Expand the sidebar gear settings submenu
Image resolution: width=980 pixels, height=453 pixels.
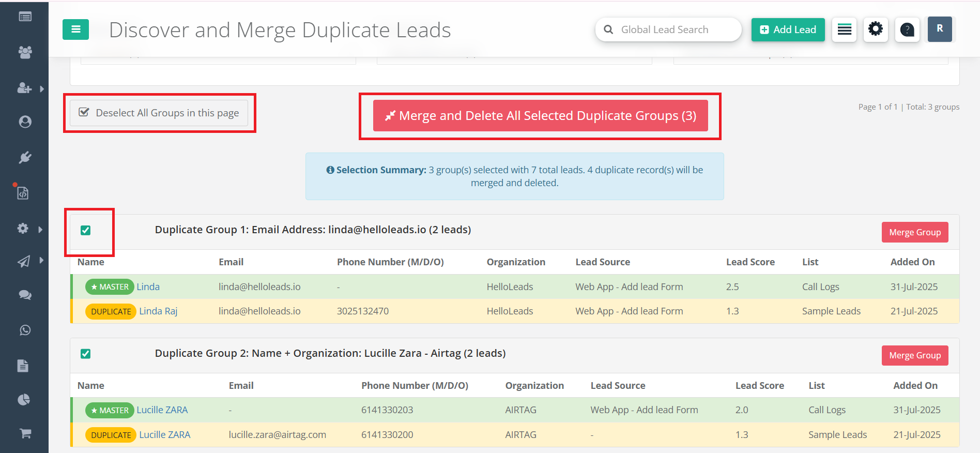40,229
